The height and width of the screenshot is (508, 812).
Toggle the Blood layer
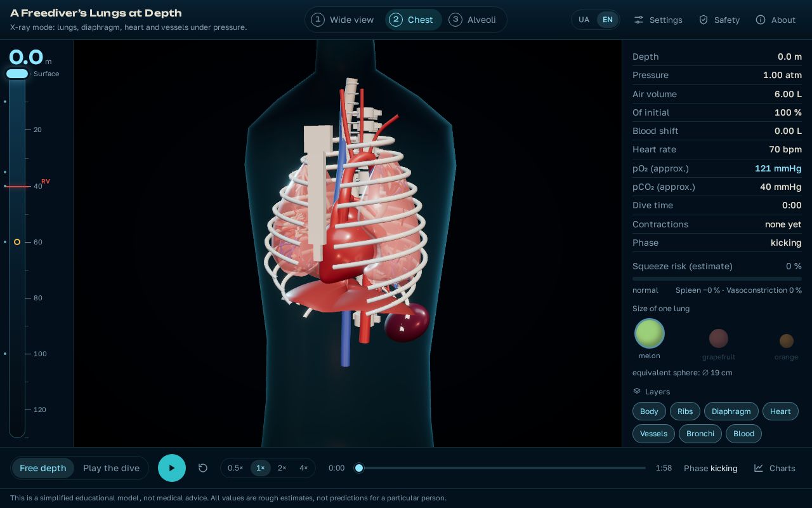coord(743,434)
